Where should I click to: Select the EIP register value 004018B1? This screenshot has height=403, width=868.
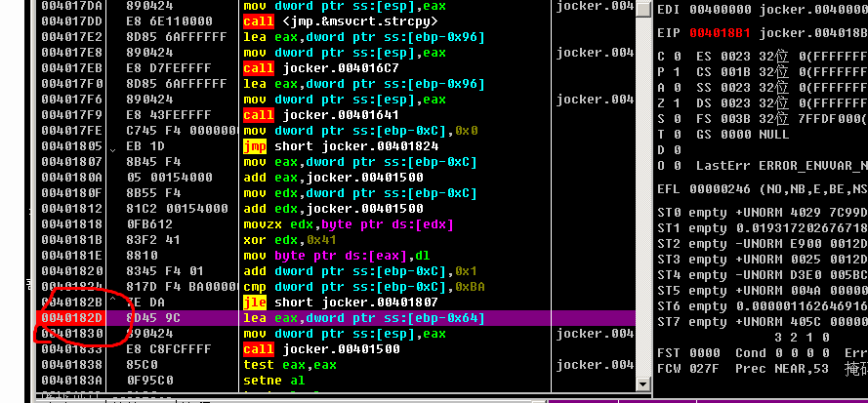(x=721, y=33)
